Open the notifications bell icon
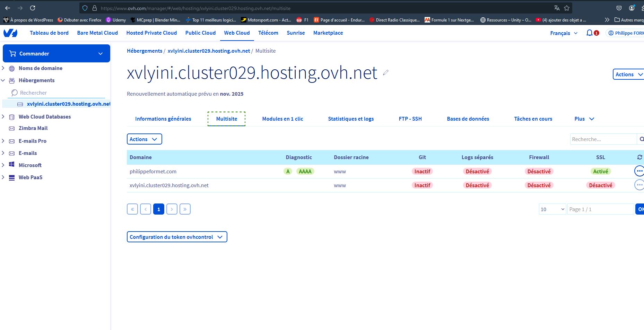This screenshot has width=644, height=330. pos(589,33)
